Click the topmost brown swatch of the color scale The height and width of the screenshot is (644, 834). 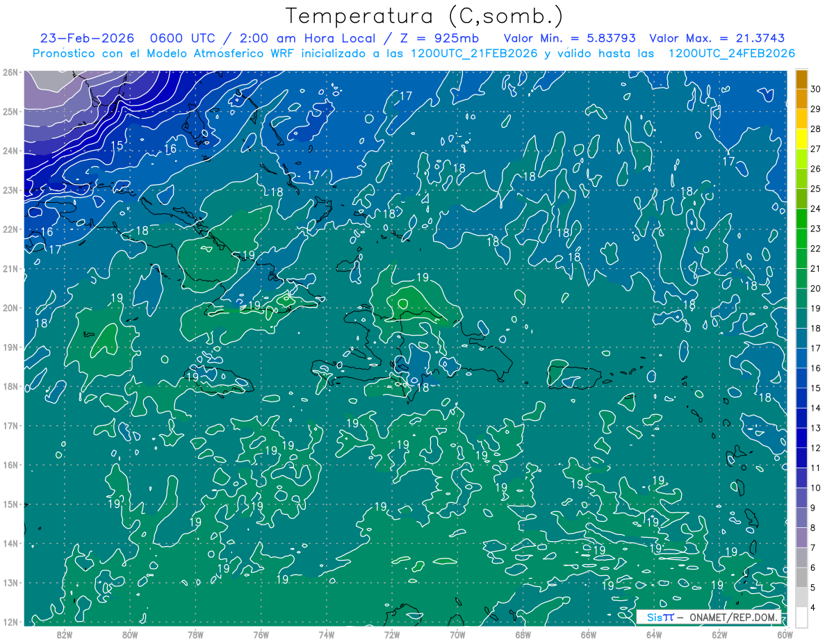click(801, 80)
